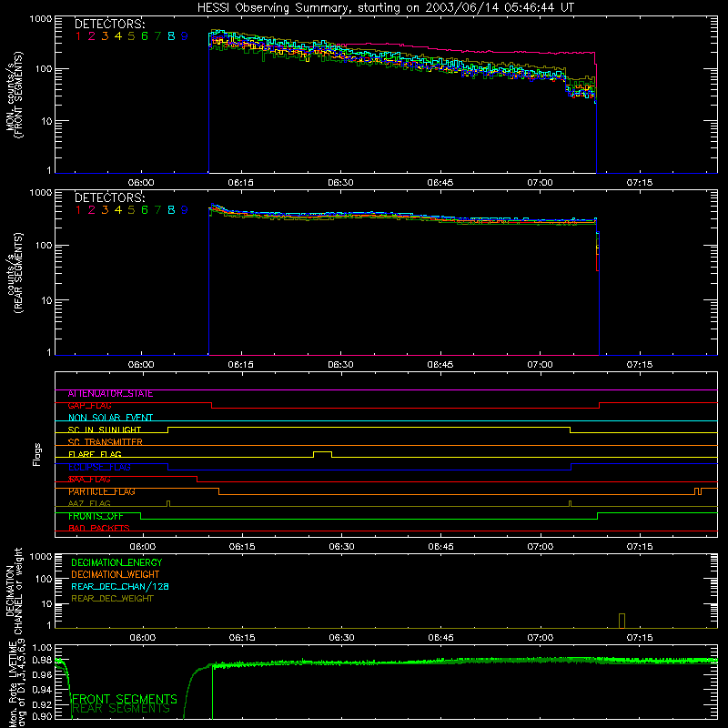728x728 pixels.
Task: Select detector 4 in front segments legend
Action: pyautogui.click(x=118, y=36)
